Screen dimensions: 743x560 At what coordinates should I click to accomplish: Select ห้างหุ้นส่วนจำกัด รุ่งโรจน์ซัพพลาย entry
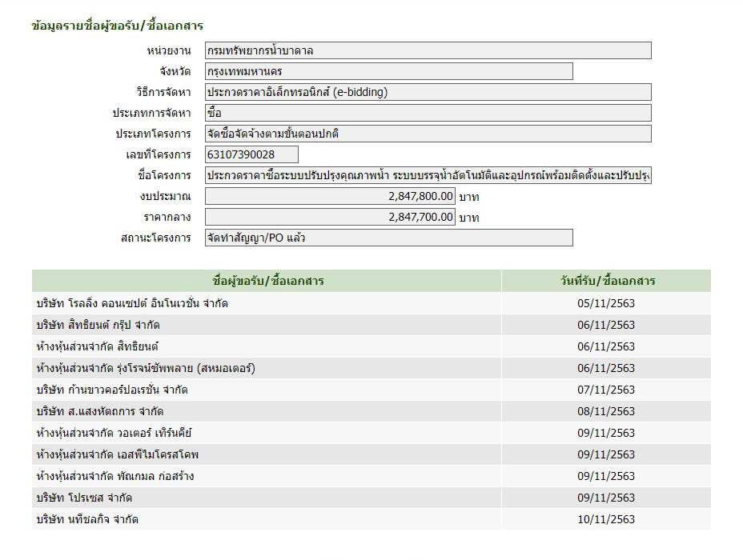coord(146,368)
